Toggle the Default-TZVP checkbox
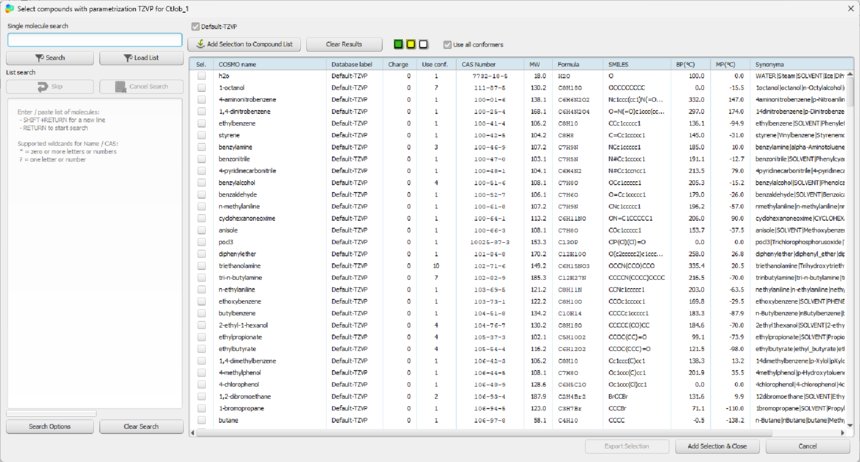The width and height of the screenshot is (860, 462). 196,26
